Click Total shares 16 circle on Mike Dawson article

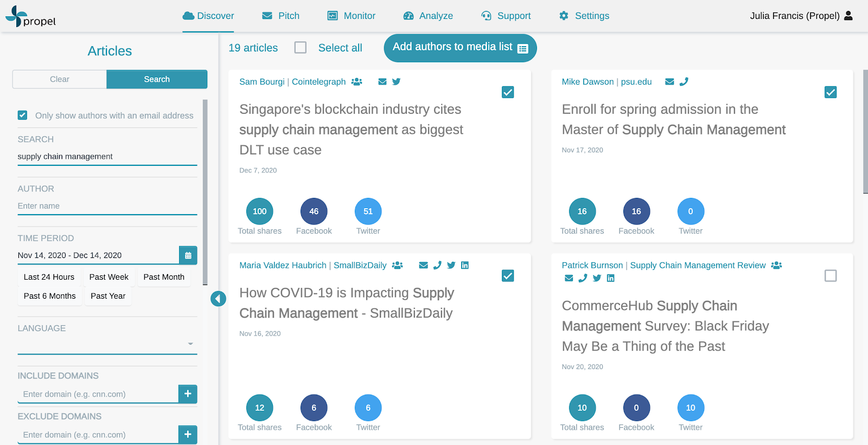(582, 211)
